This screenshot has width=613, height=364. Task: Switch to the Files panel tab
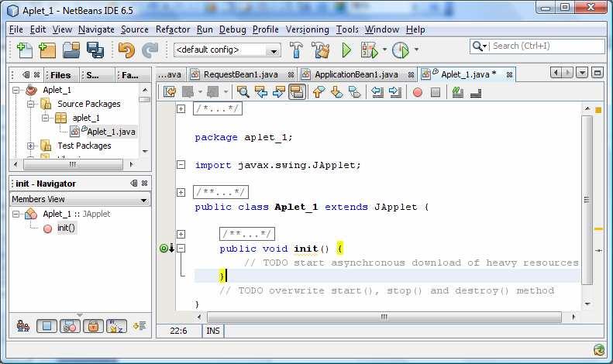coord(60,75)
